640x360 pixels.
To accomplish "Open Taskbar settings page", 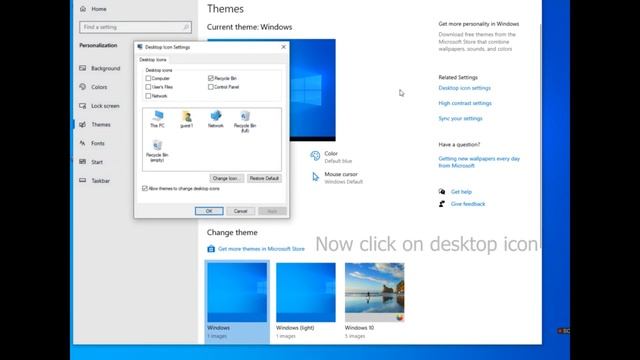I will tap(100, 180).
